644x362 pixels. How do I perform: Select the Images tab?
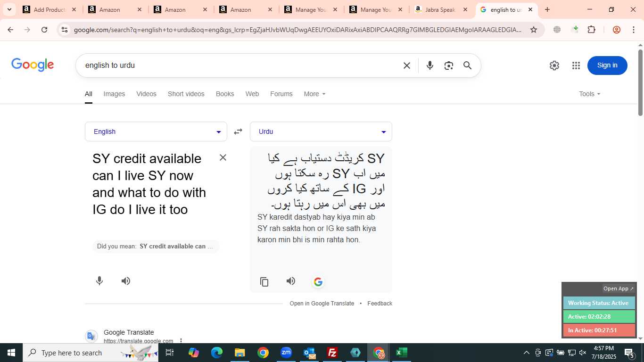coord(114,94)
